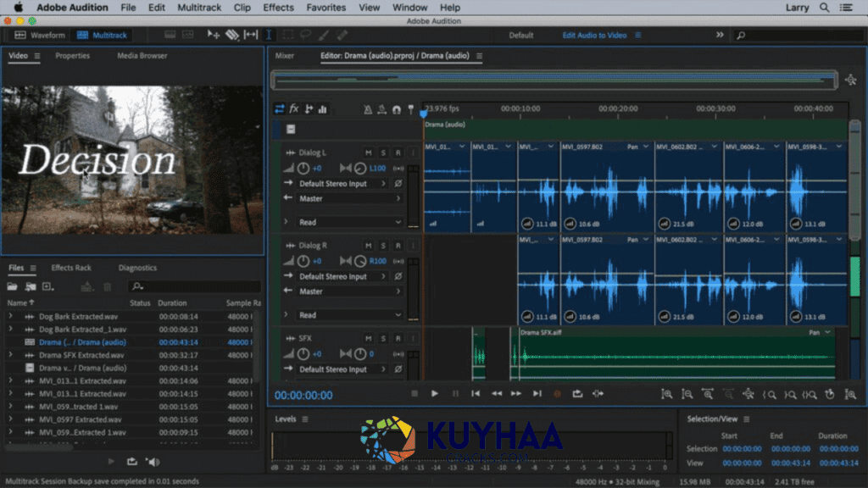Click the metronome icon above the timeline
This screenshot has width=868, height=488.
(x=368, y=108)
